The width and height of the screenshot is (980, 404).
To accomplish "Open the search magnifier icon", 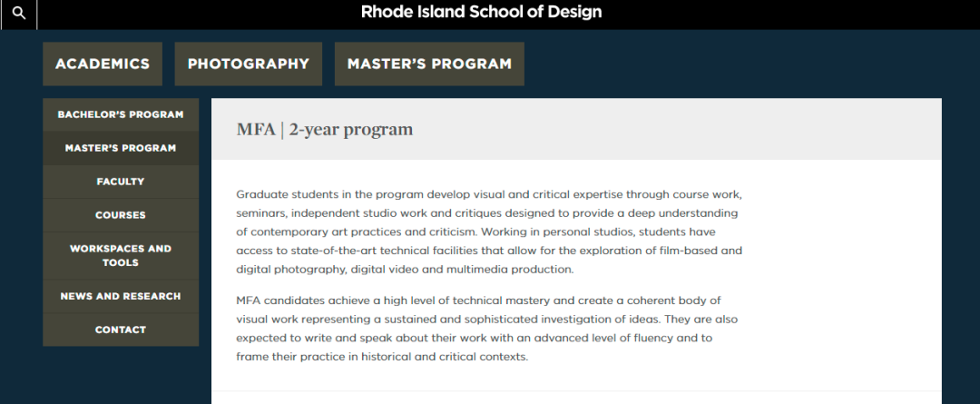I will tap(19, 13).
